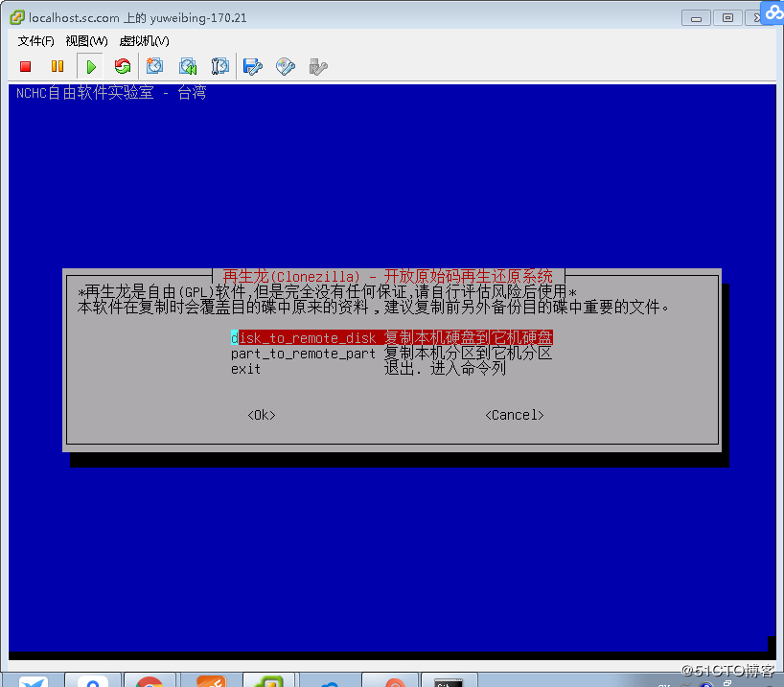
Task: Select the part_to_remote_part option
Action: pos(392,354)
